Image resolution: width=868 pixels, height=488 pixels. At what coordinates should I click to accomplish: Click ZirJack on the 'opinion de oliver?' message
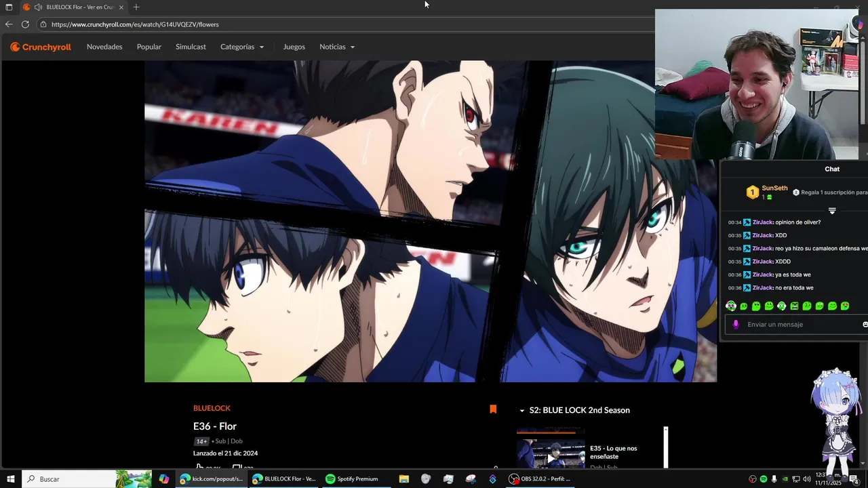[x=762, y=222]
